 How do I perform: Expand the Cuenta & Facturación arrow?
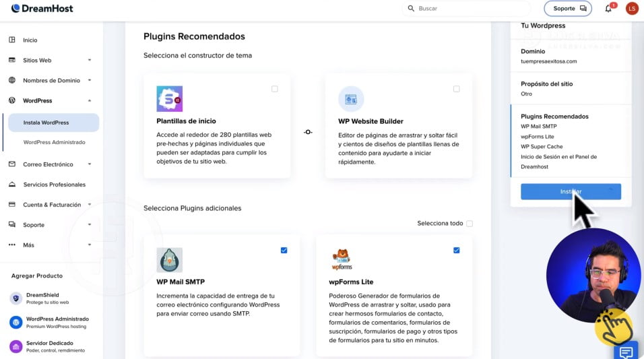90,205
